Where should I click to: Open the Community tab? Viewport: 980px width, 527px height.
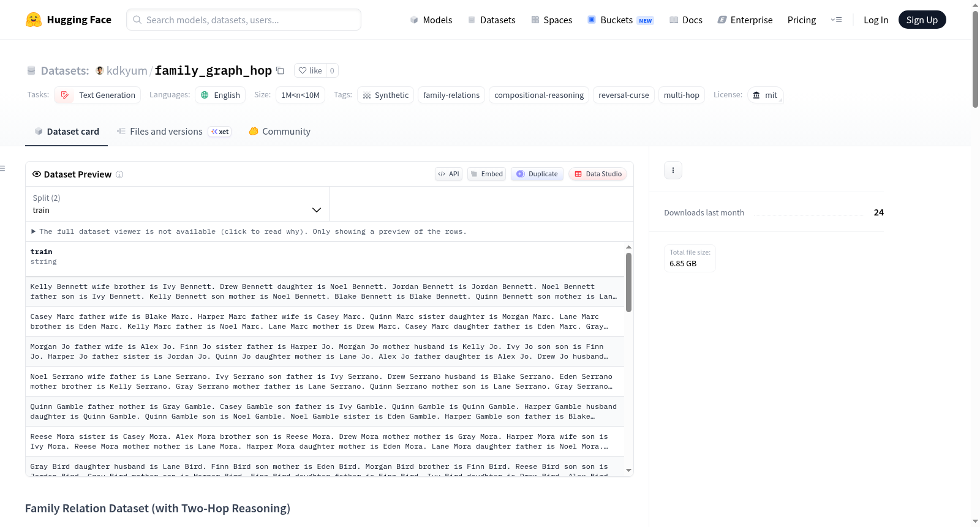click(x=279, y=131)
